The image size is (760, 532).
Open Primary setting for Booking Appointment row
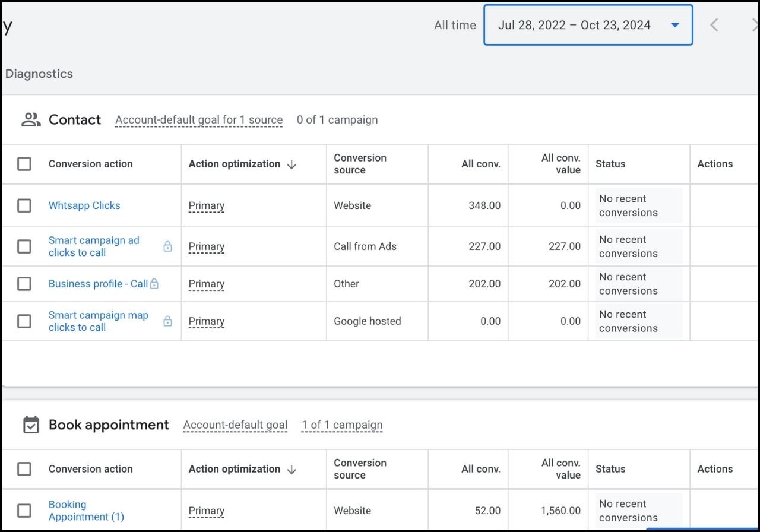(x=206, y=511)
